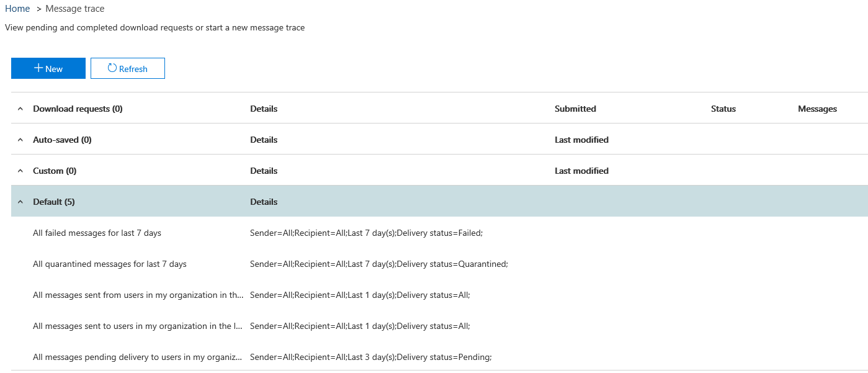Click Details header in Download requests row
Screen dimensions: 868x373
pyautogui.click(x=264, y=109)
